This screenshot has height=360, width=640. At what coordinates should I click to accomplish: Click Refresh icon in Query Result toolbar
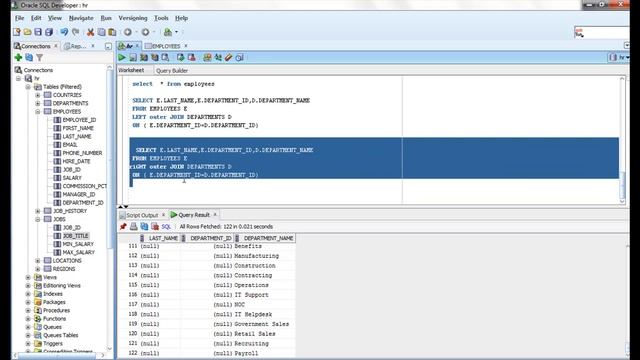[144, 227]
